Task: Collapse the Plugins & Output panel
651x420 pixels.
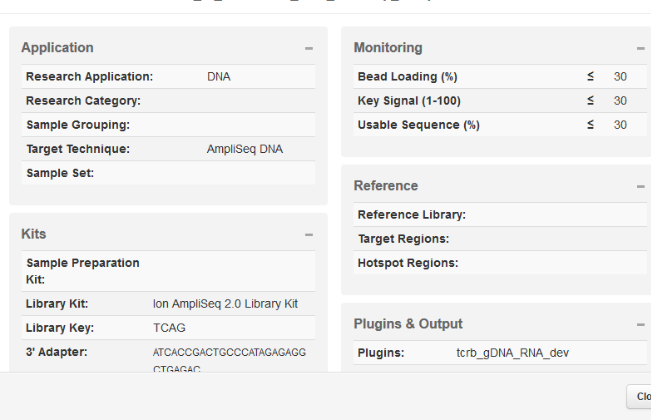Action: tap(640, 324)
